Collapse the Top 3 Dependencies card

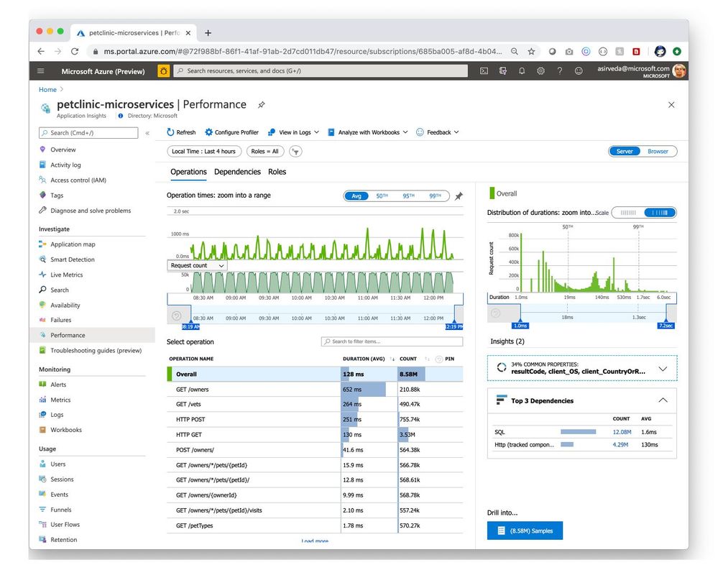pos(663,400)
